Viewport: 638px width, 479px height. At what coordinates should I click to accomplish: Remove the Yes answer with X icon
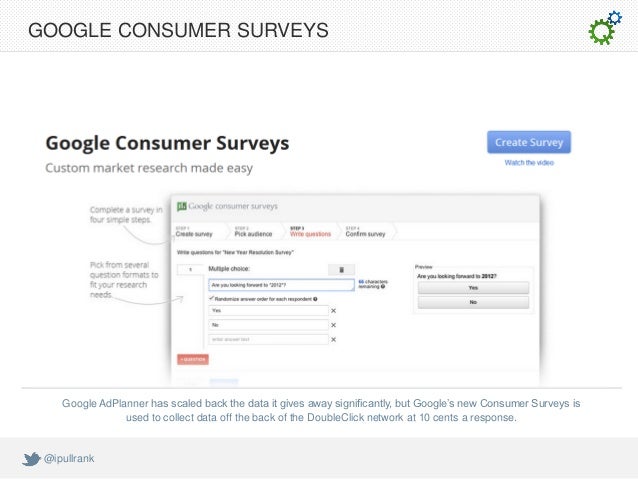click(333, 311)
